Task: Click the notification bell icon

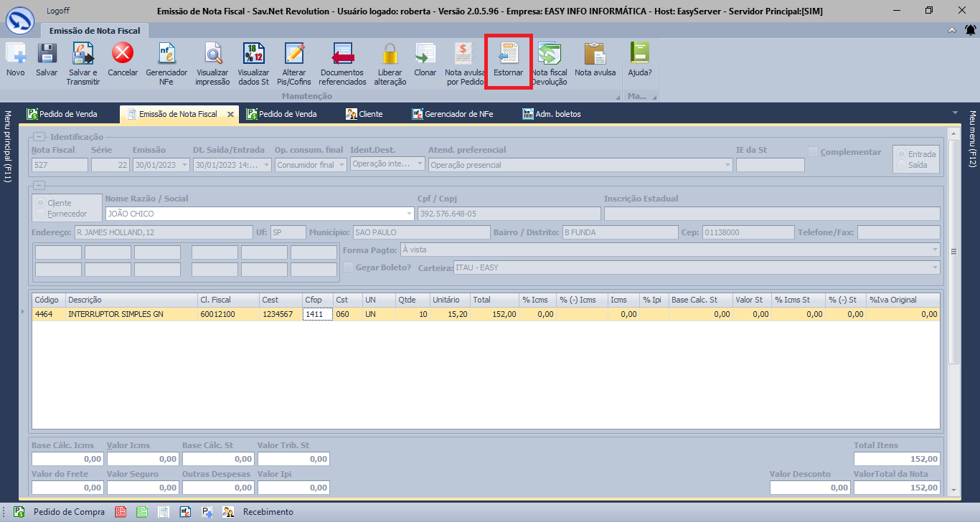Action: [970, 30]
